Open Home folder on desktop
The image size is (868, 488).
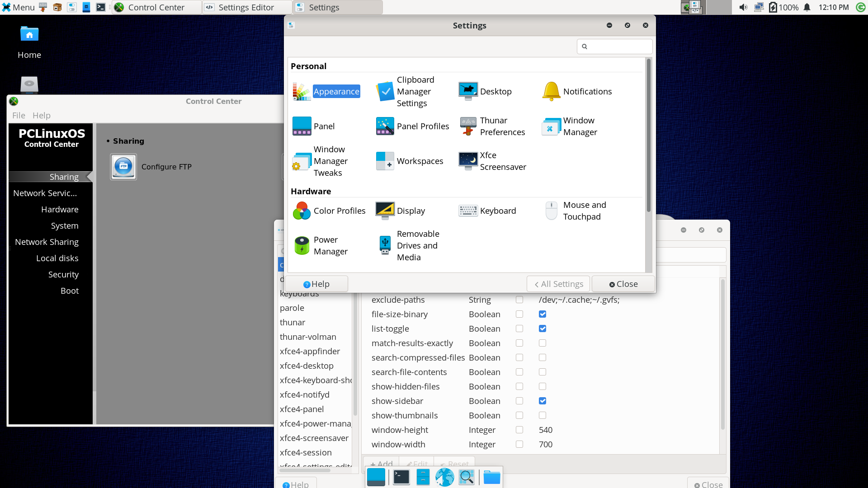[29, 42]
